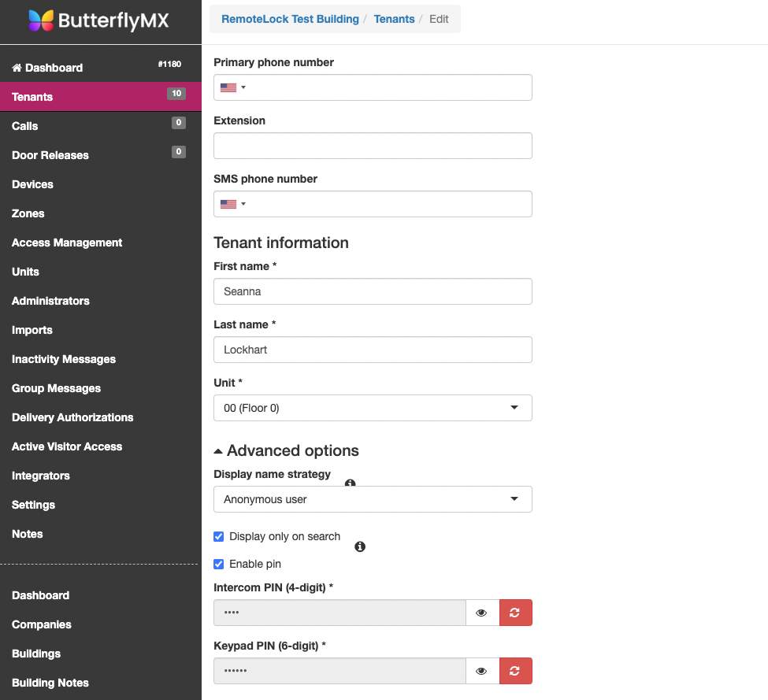Viewport: 768px width, 700px height.
Task: Disable the Enable pin checkbox
Action: (x=219, y=564)
